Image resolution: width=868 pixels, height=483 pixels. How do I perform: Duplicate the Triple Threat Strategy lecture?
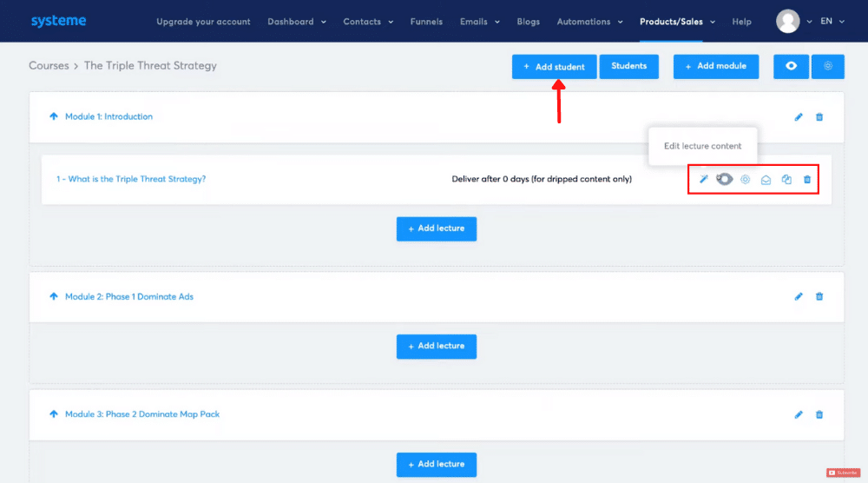pos(786,180)
